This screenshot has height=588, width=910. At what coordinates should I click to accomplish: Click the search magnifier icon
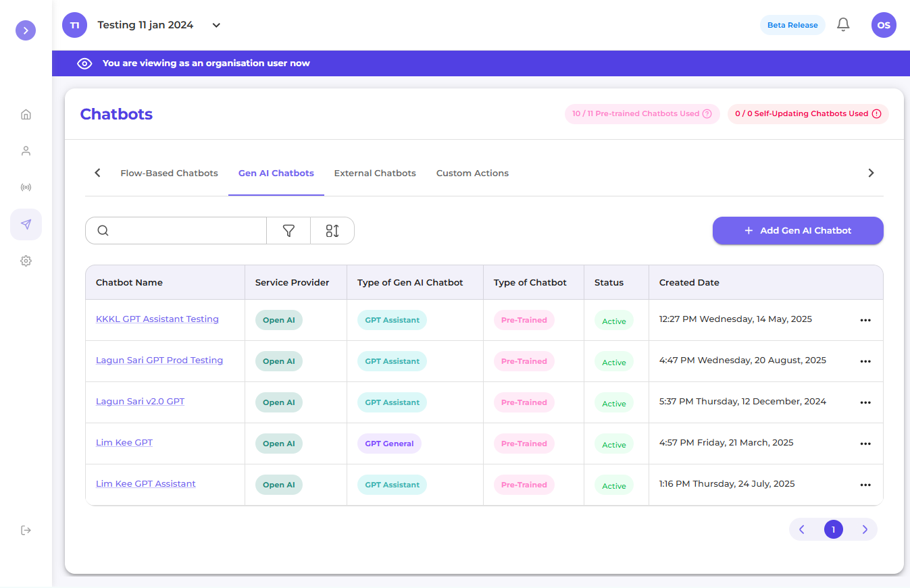(x=103, y=230)
